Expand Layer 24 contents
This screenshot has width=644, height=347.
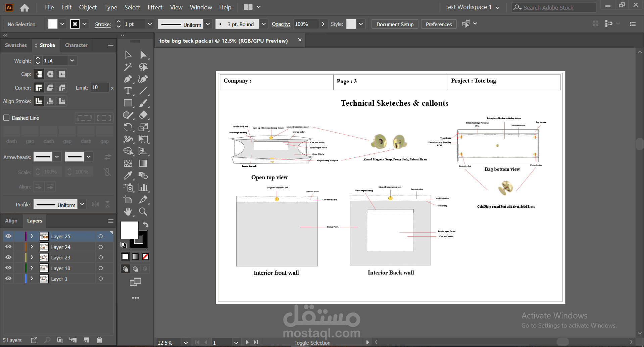coord(32,247)
